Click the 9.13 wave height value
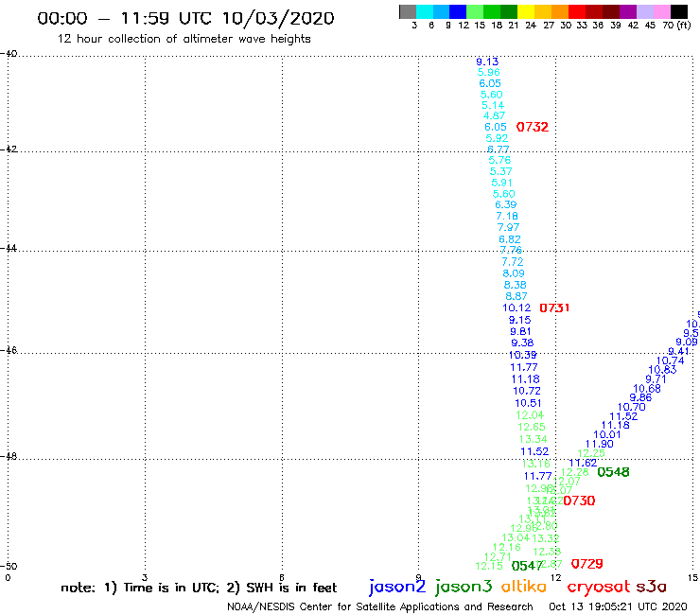This screenshot has height=615, width=700. (x=487, y=61)
